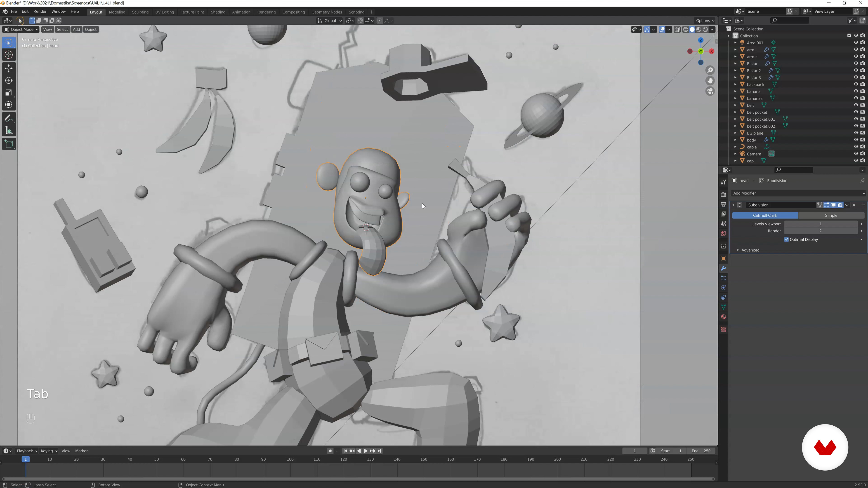Toggle Subdivision modifier edit mode display
Screen dimensions: 868x488
[x=826, y=205]
